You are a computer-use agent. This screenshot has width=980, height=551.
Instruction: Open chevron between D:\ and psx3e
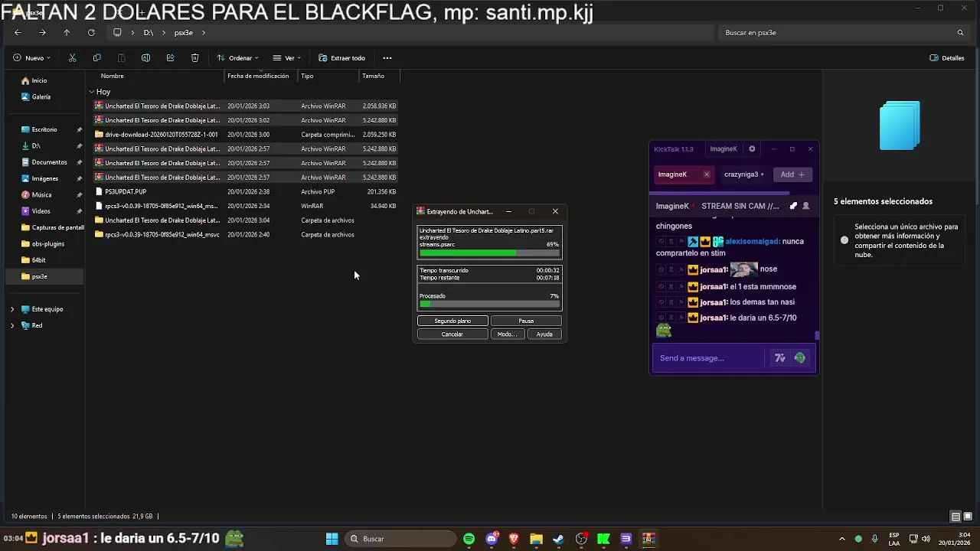pyautogui.click(x=164, y=33)
